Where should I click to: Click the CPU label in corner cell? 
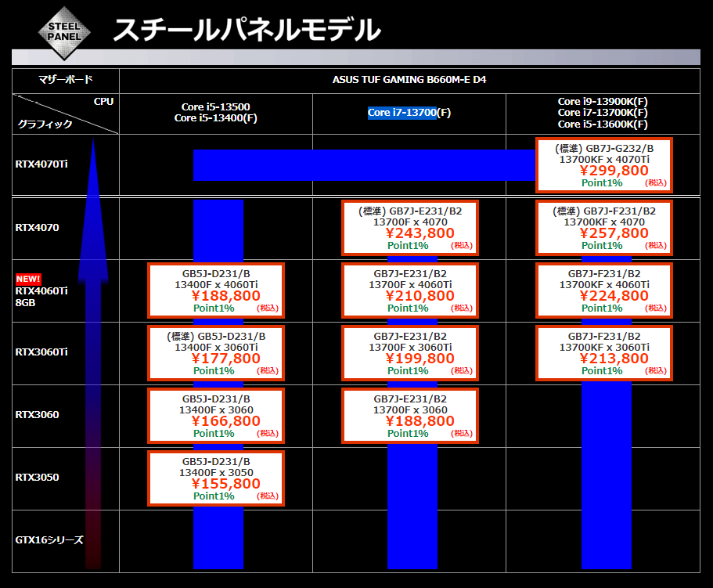pos(103,102)
